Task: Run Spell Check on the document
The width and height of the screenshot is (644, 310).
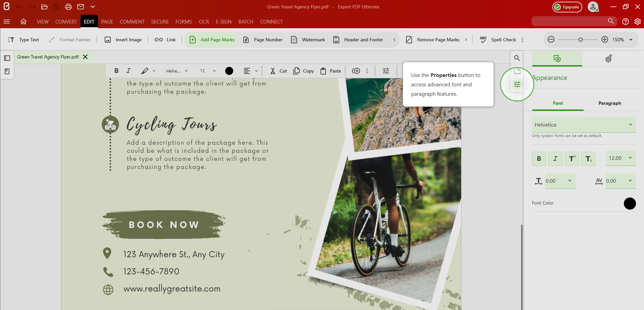Action: pos(497,39)
